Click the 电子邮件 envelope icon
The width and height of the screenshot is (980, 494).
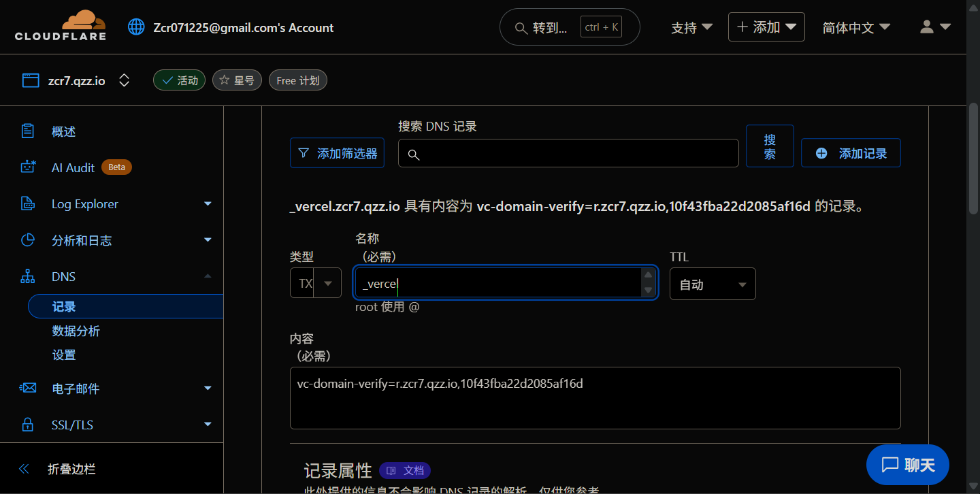[28, 388]
